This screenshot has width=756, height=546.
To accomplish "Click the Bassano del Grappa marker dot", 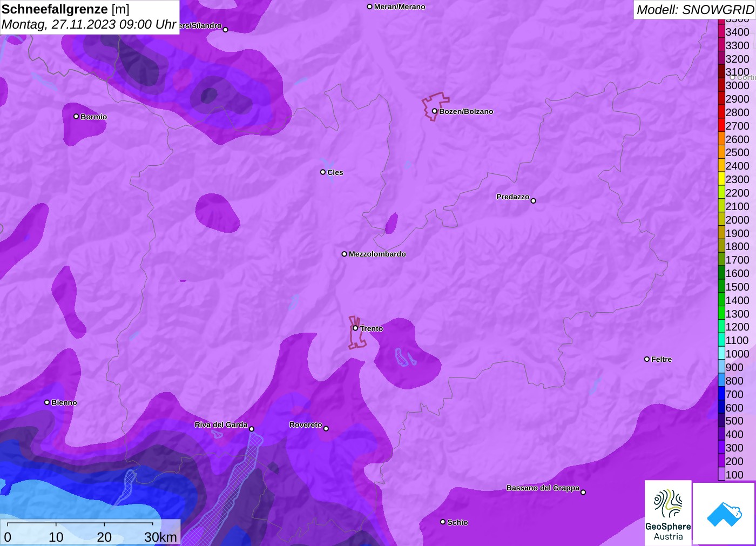I will [583, 492].
